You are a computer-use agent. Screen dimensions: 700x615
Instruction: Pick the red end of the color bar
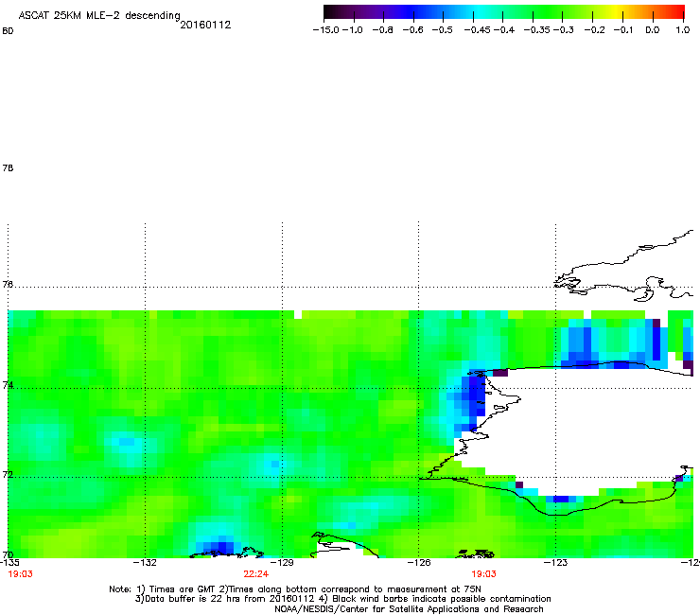click(679, 12)
